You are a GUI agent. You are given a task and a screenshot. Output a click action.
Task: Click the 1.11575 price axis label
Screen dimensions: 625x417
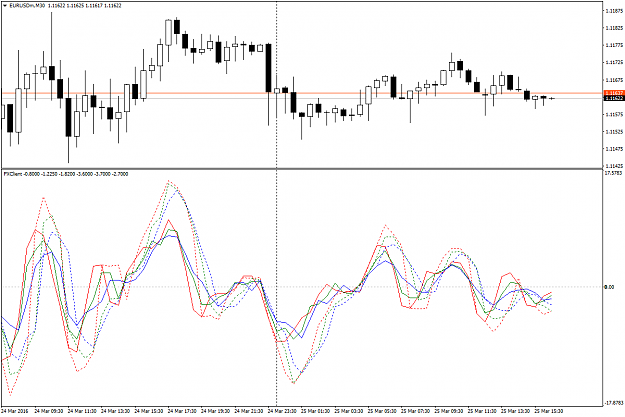click(614, 114)
